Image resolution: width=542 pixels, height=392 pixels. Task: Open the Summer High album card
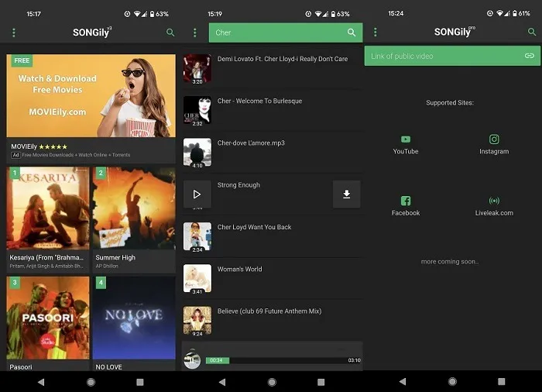[134, 220]
